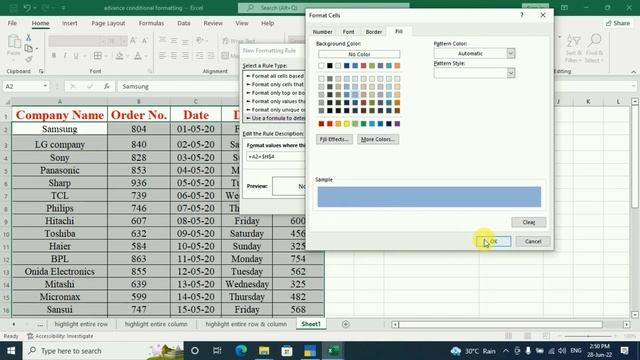Click the Copy icon in Clipboard group
This screenshot has width=640, height=360.
click(28, 49)
